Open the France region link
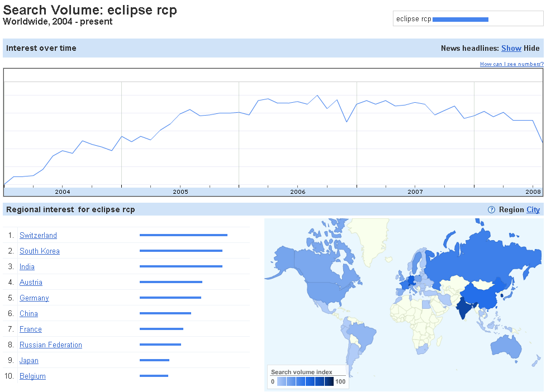Viewport: 546px width, 392px height. pyautogui.click(x=30, y=329)
